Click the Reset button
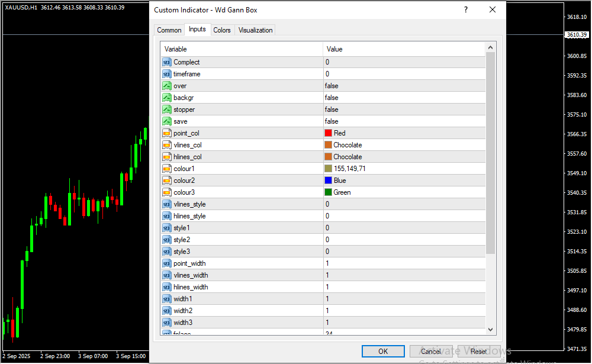 click(478, 352)
